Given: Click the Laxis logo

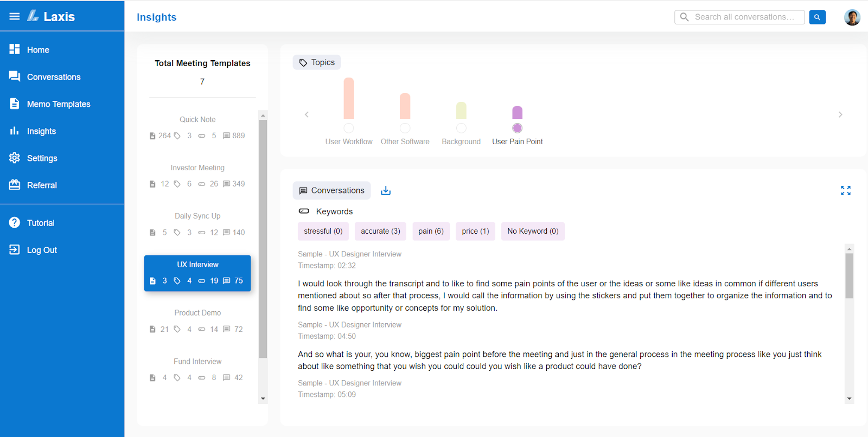Looking at the screenshot, I should coord(51,16).
